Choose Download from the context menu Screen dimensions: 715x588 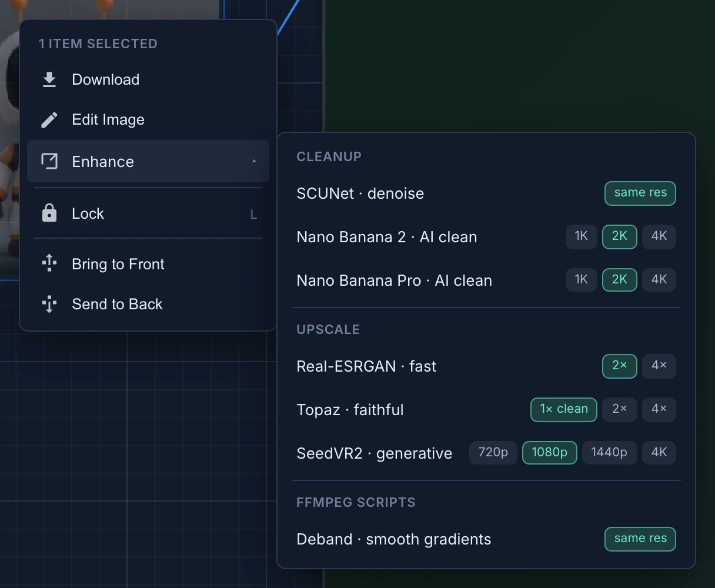pos(148,79)
